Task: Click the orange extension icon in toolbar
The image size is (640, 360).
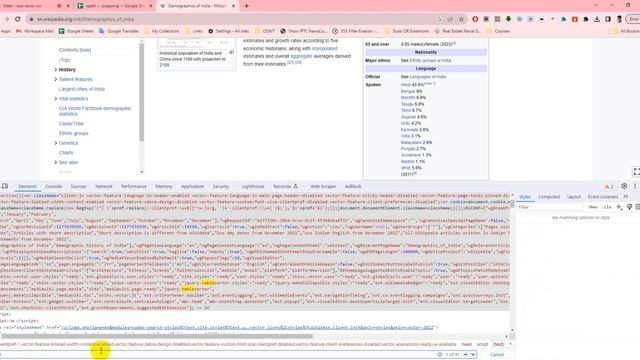Action: [x=575, y=19]
